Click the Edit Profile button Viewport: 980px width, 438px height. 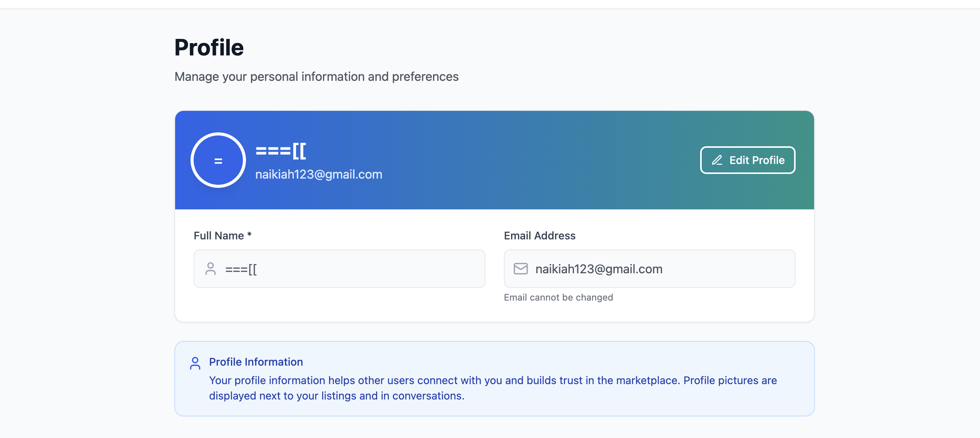747,160
